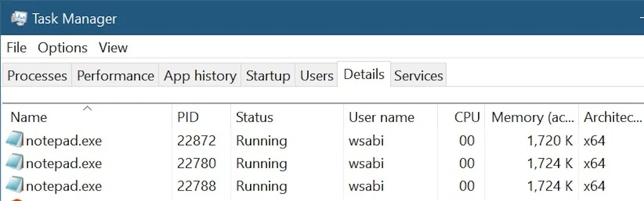This screenshot has width=644, height=201.
Task: Click the Task Manager title bar icon
Action: click(x=18, y=18)
